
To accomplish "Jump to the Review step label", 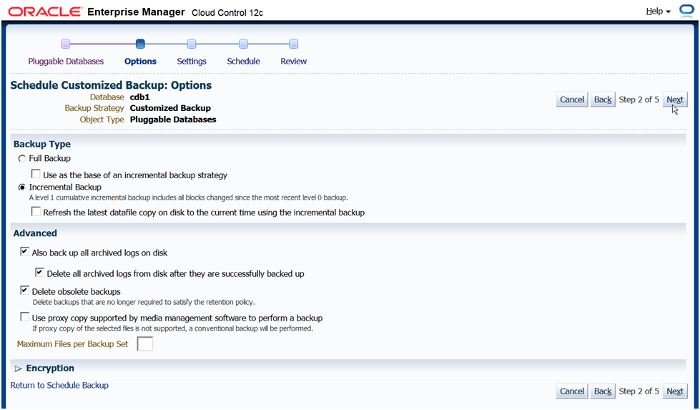I will pos(294,61).
